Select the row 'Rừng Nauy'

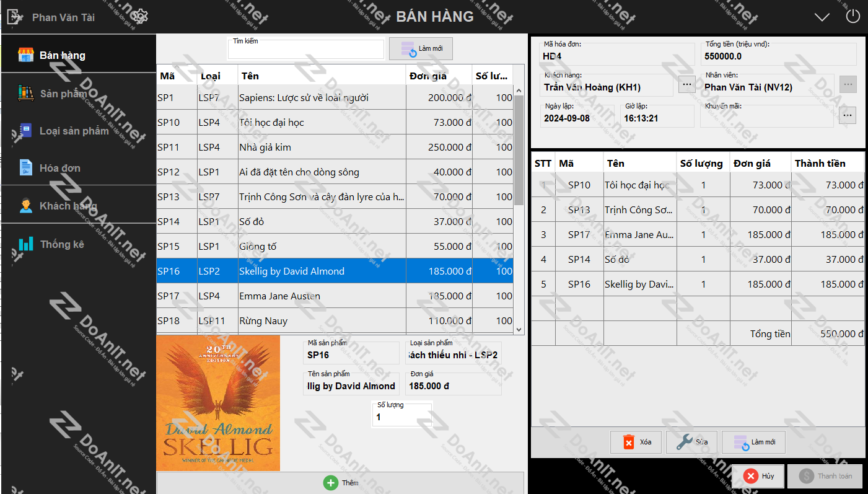click(335, 320)
